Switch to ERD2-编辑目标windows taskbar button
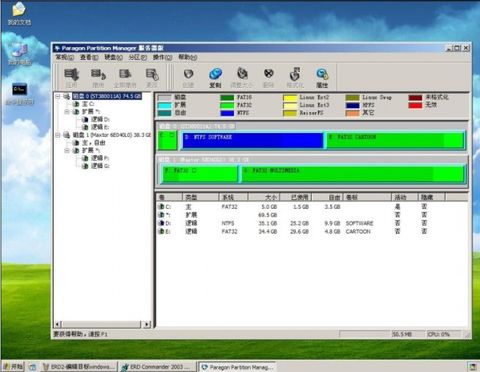480x372 pixels. tap(79, 367)
